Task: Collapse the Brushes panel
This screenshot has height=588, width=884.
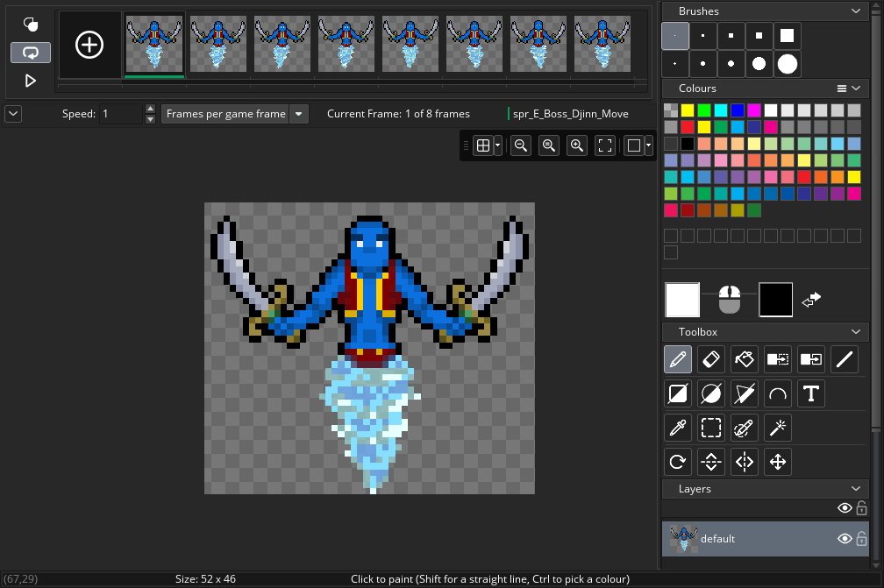Action: point(857,11)
